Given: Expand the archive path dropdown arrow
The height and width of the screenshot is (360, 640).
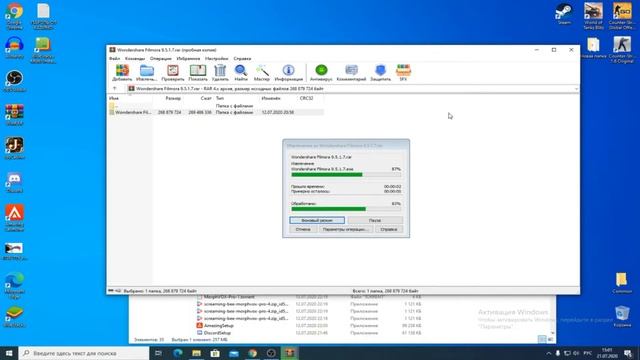Looking at the screenshot, I should [x=576, y=89].
